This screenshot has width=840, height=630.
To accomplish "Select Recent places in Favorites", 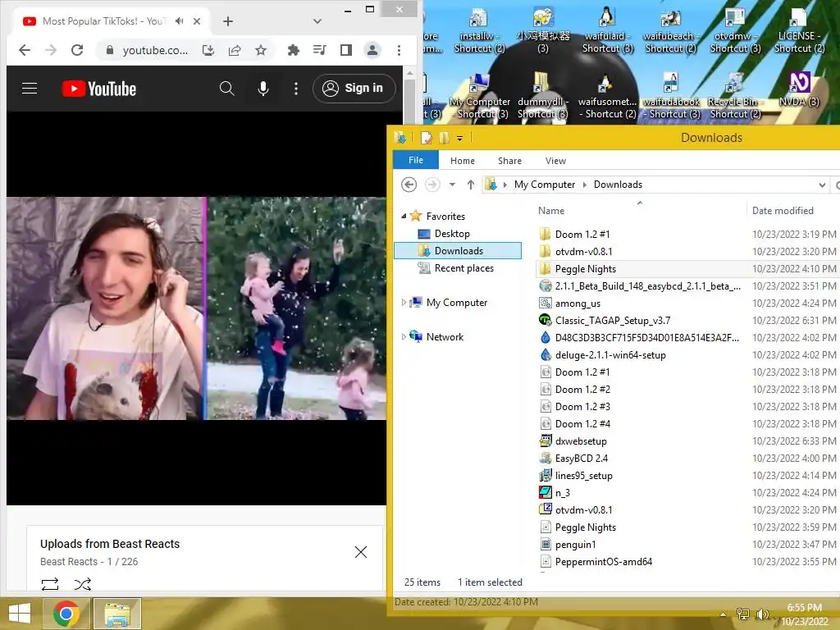I will click(x=464, y=268).
